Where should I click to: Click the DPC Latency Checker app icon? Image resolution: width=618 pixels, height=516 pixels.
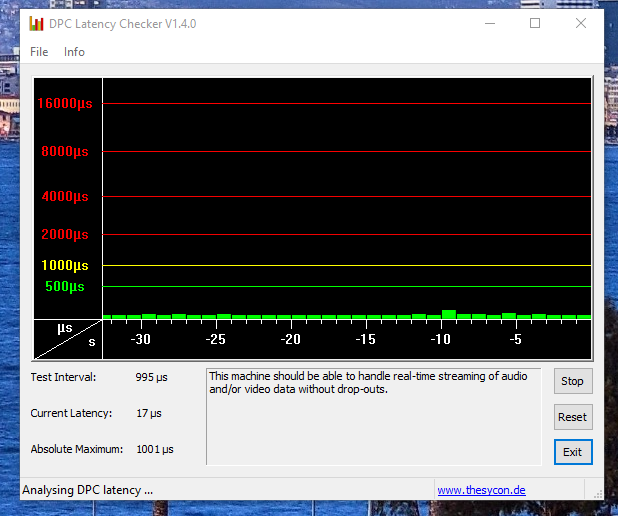coord(36,24)
